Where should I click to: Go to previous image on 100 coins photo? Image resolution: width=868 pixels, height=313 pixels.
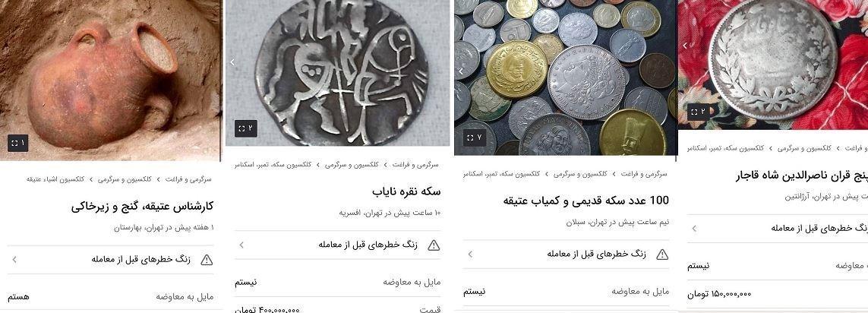pyautogui.click(x=462, y=71)
